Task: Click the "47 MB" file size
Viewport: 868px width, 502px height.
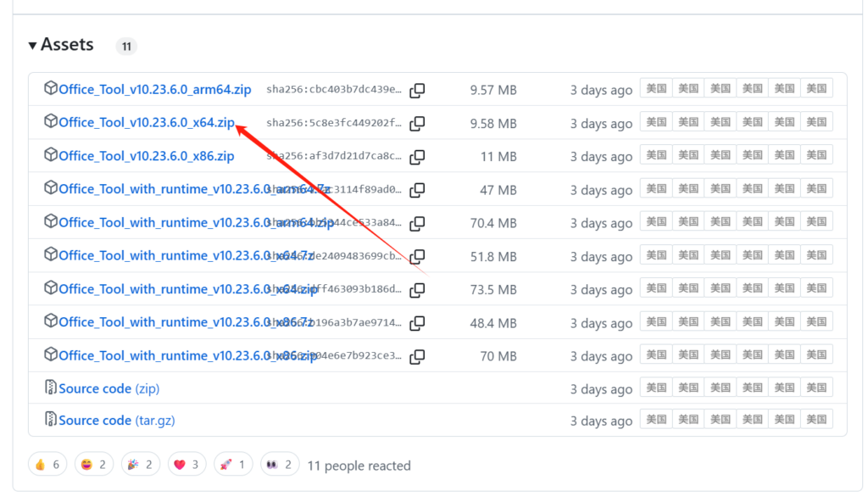Action: [x=498, y=190]
